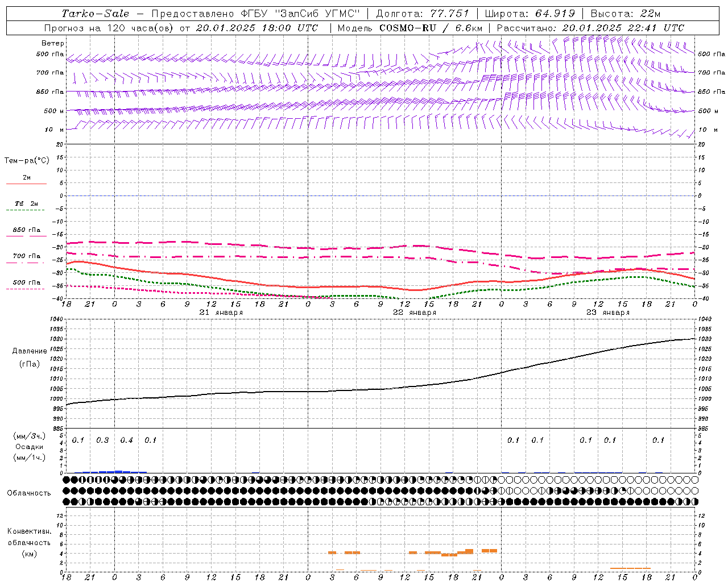Click the 0.4 precipitation amount
The height and width of the screenshot is (582, 728).
(x=126, y=440)
